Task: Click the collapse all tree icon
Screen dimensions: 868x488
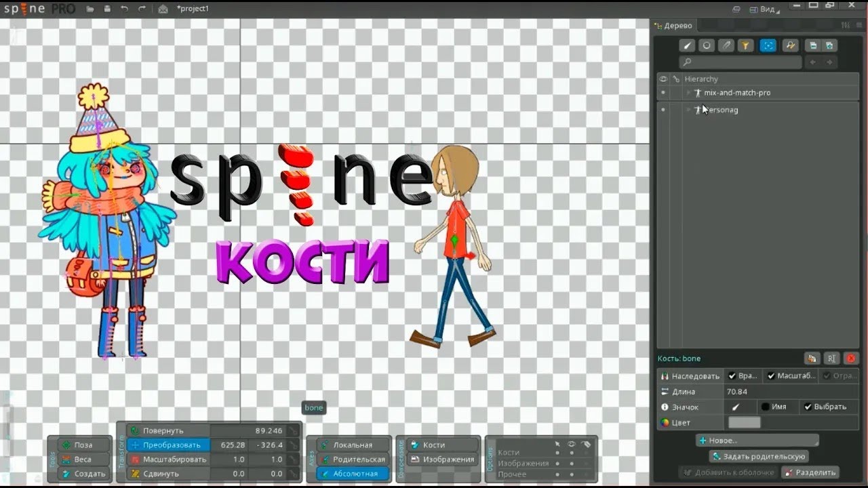Action: point(812,45)
